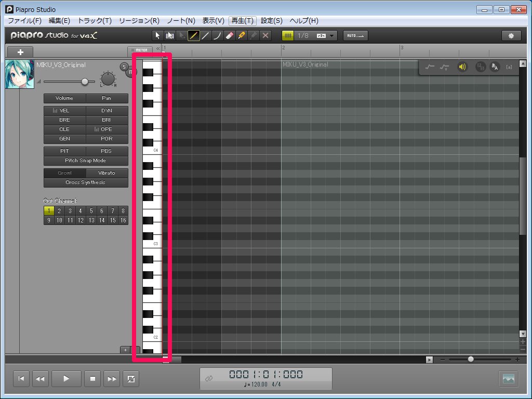Open the 編集(E) menu
Screen dimensions: 532x399
point(59,21)
